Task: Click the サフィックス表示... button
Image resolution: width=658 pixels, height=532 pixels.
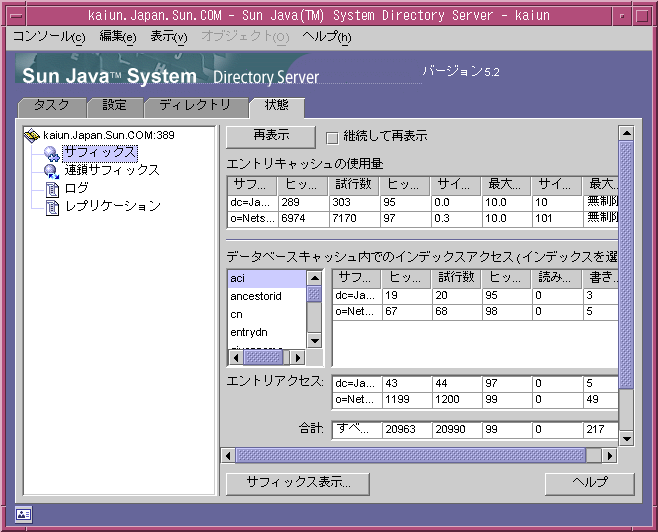Action: coord(298,484)
